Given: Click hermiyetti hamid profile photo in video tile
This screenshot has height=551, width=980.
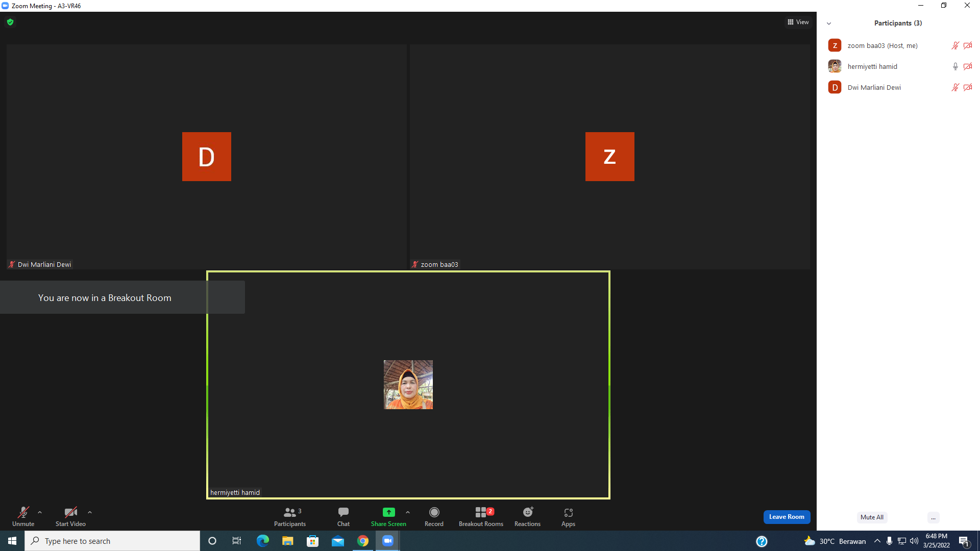Looking at the screenshot, I should point(408,385).
